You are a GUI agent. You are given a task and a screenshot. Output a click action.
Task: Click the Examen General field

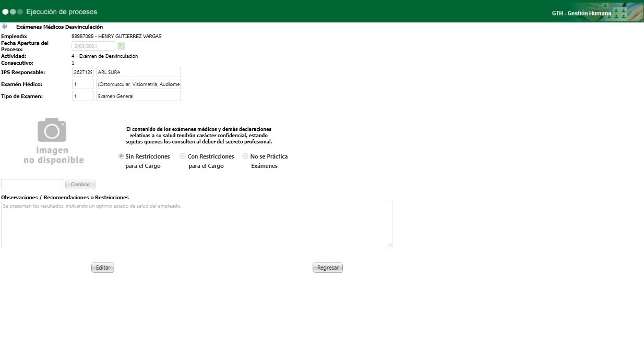[139, 96]
